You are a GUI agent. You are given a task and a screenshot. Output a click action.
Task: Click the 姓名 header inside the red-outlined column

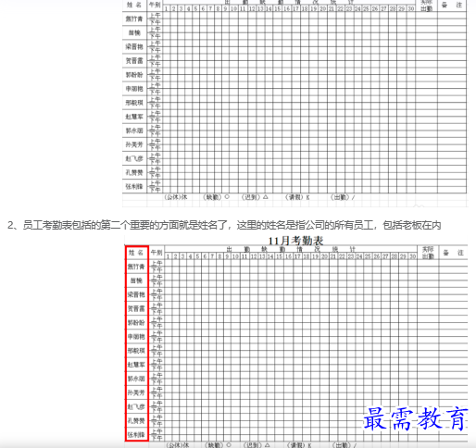tap(136, 253)
